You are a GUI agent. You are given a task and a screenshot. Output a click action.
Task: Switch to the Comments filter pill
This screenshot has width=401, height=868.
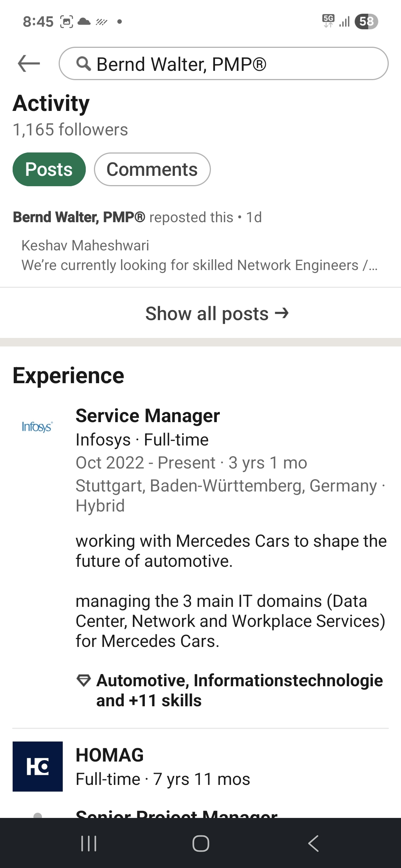coord(152,170)
